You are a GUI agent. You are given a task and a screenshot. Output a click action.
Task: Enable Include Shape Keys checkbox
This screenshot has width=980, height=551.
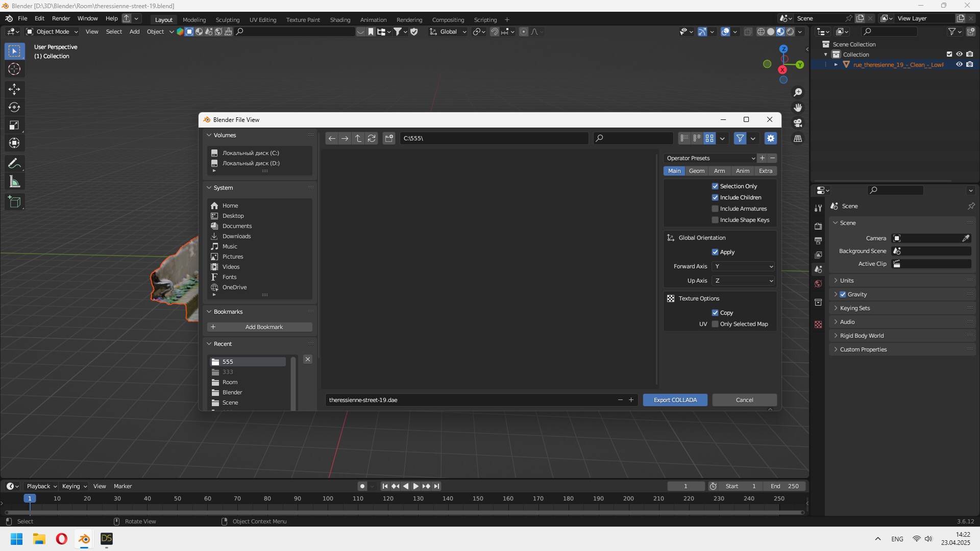715,220
